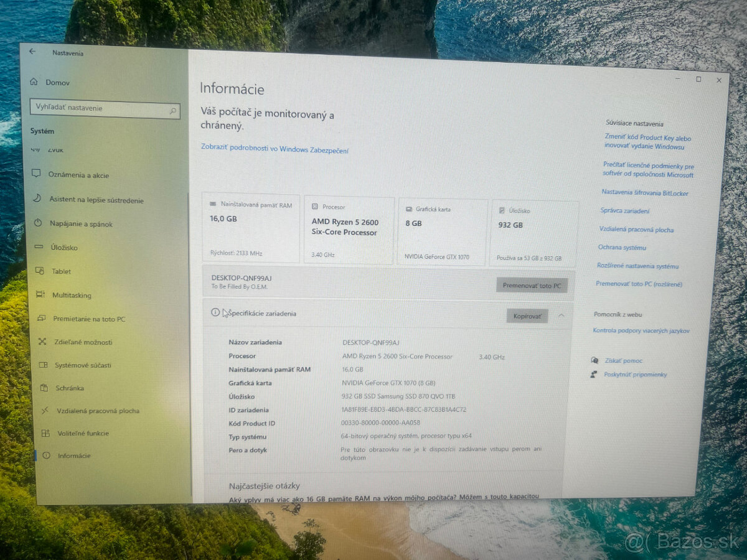Screen dimensions: 747x560
Task: Click the Oznámenia a akcie notification icon
Action: click(38, 175)
